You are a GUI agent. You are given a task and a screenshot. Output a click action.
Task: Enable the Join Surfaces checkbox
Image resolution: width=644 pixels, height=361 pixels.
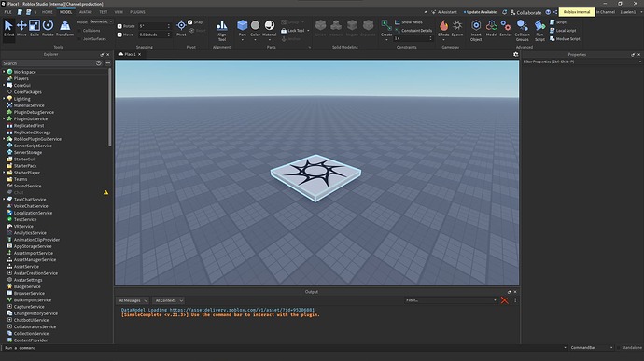[x=80, y=39]
